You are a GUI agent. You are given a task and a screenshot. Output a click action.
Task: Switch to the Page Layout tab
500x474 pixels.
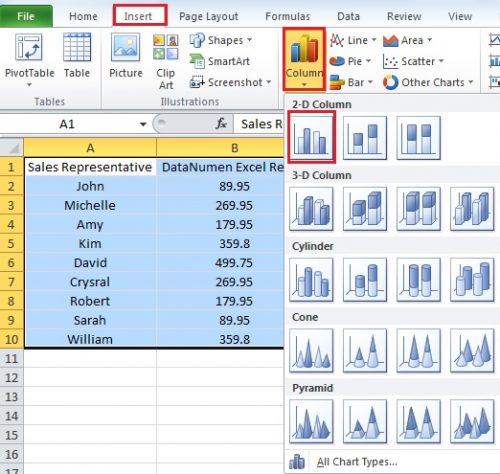(x=209, y=16)
